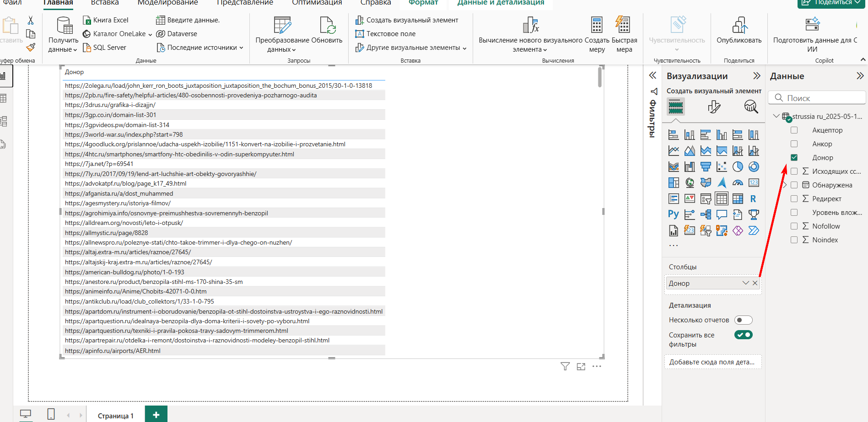868x422 pixels.
Task: Uncheck the Донор field checkbox
Action: point(794,158)
